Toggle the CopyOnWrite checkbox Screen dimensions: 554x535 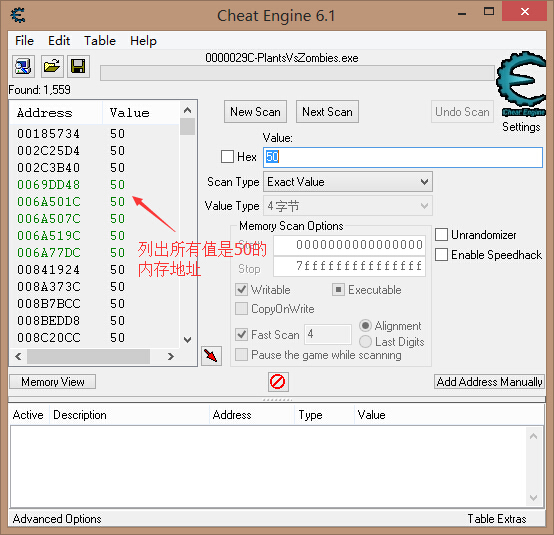coord(242,308)
